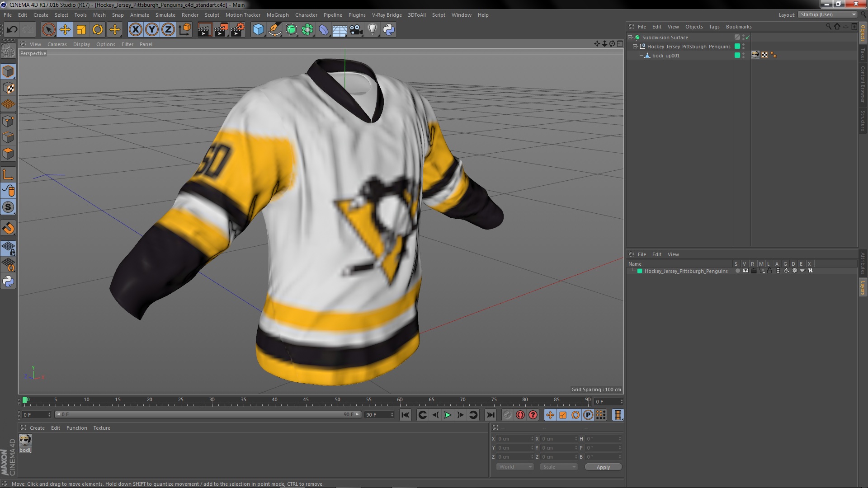Open the Tags menu in Object Manager
868x488 pixels.
pos(714,27)
